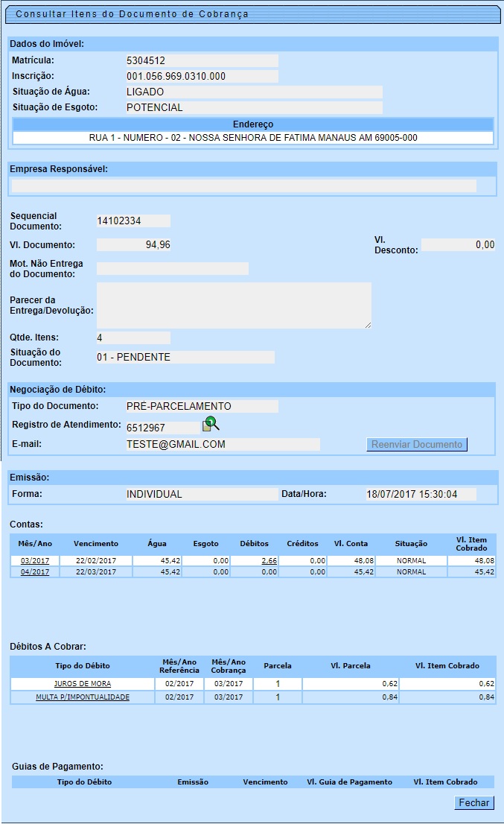This screenshot has height=824, width=504.
Task: Click the Sequencial Documento field
Action: point(133,221)
